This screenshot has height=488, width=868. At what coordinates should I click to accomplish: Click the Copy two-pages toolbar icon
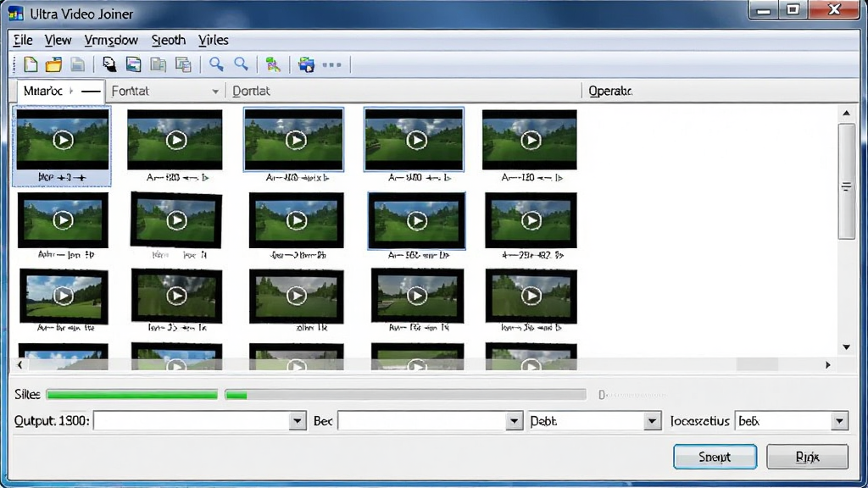159,64
